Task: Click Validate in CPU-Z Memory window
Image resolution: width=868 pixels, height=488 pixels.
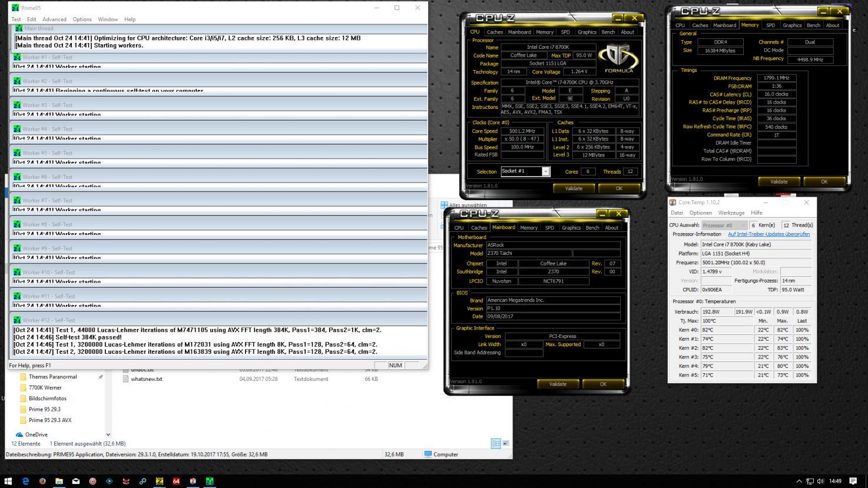Action: click(x=778, y=181)
